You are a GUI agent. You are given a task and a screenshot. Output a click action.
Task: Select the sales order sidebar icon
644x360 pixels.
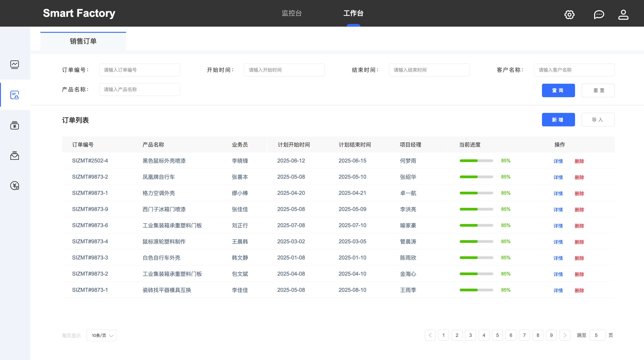click(15, 95)
